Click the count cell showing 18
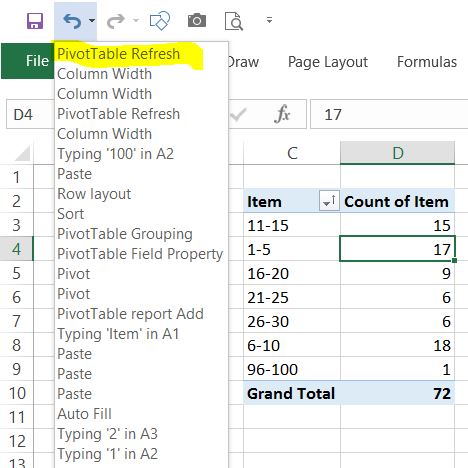 (397, 345)
